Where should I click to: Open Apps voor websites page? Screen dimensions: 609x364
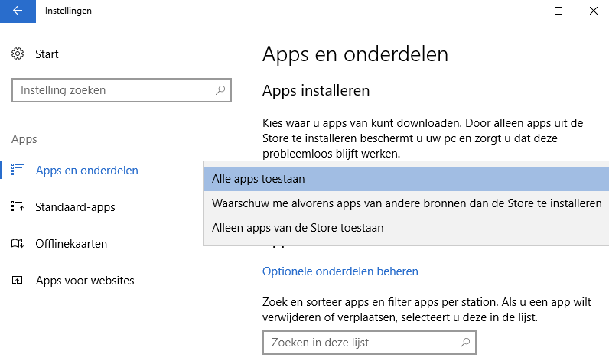click(x=85, y=281)
